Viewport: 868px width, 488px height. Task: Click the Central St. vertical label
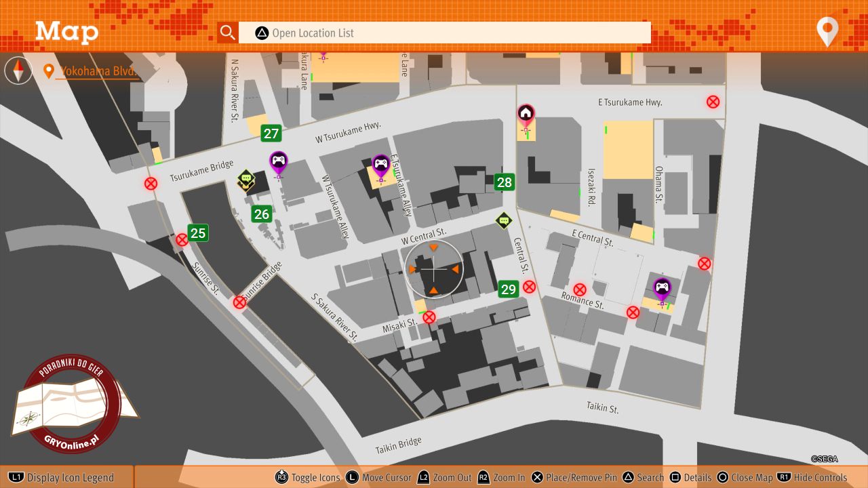coord(521,256)
